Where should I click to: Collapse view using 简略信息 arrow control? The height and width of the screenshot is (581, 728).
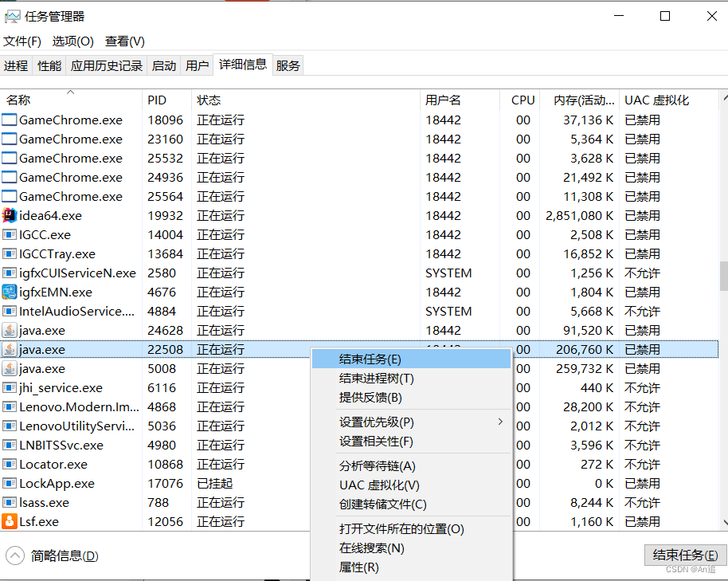tap(14, 555)
